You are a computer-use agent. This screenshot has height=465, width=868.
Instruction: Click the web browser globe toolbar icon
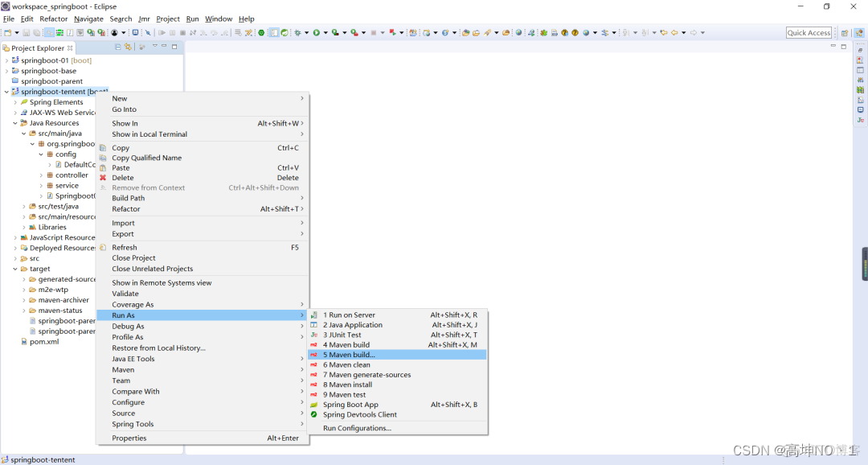click(518, 33)
